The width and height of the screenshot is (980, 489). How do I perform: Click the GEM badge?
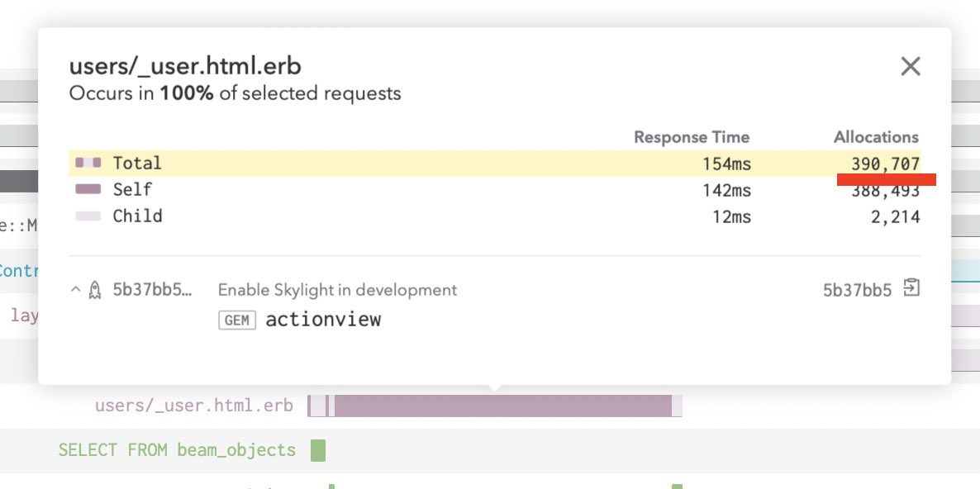237,320
